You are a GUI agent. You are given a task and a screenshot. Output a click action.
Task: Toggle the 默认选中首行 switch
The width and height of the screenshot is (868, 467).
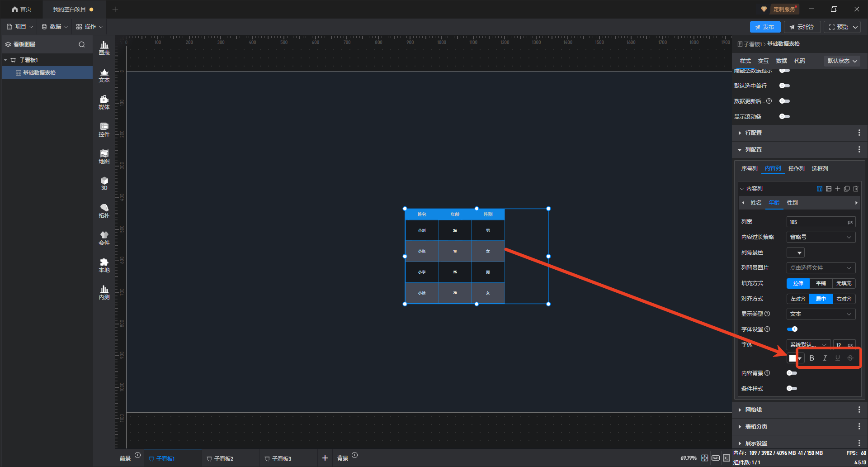pos(784,86)
